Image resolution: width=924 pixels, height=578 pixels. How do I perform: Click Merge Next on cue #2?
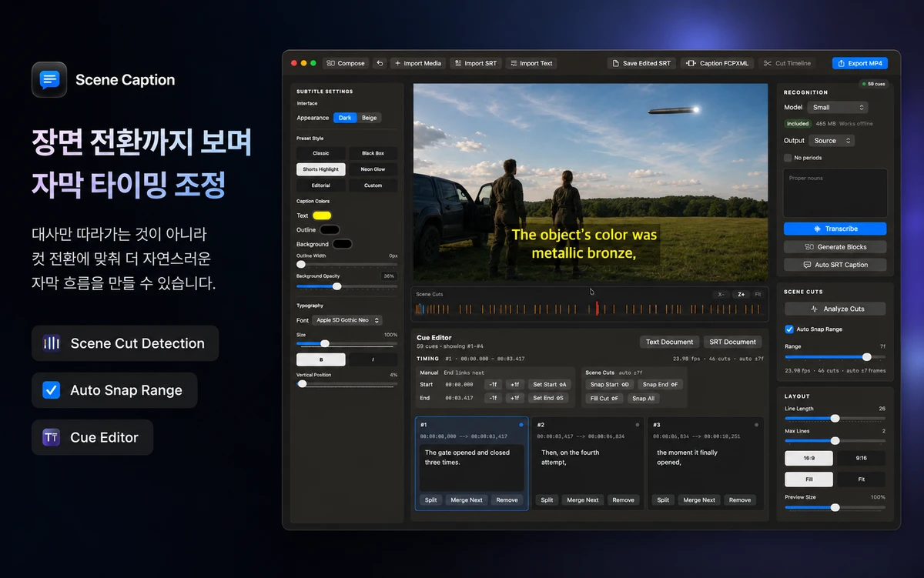tap(583, 500)
